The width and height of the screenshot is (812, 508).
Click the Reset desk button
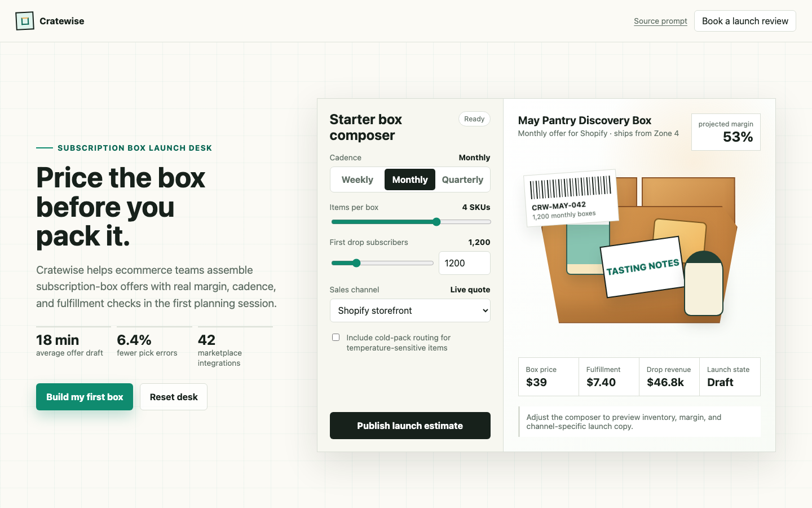click(x=174, y=397)
